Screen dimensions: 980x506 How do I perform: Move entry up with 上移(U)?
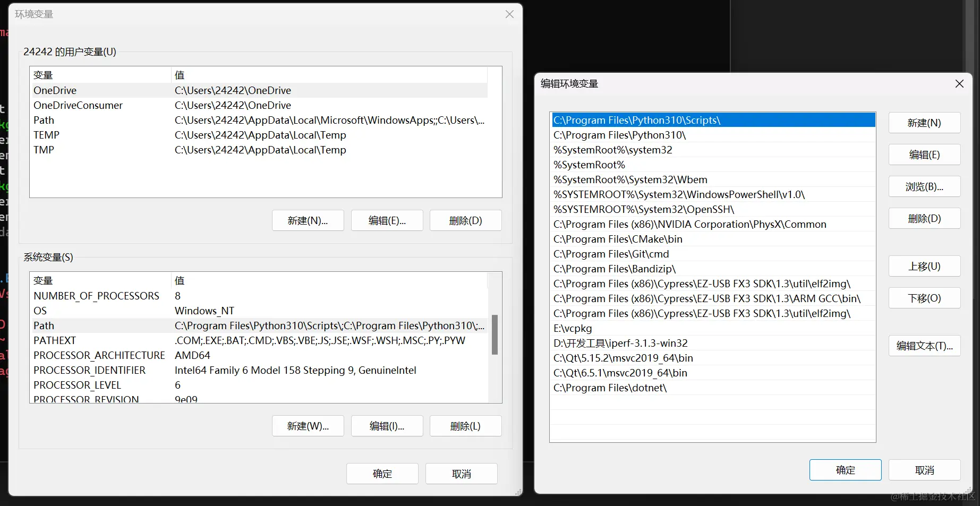[924, 266]
